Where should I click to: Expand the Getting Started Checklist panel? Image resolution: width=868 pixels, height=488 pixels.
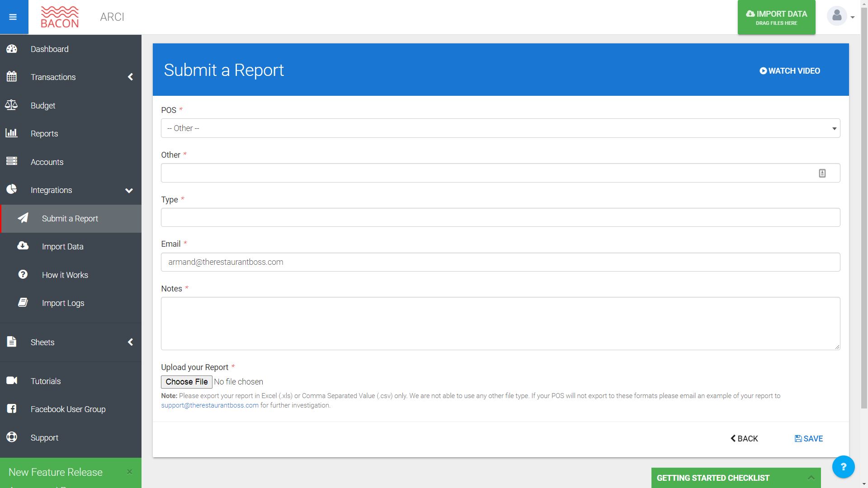pos(811,478)
